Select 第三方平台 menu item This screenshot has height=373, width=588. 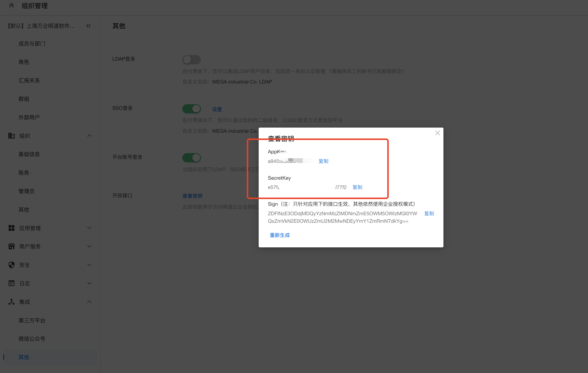[x=32, y=320]
